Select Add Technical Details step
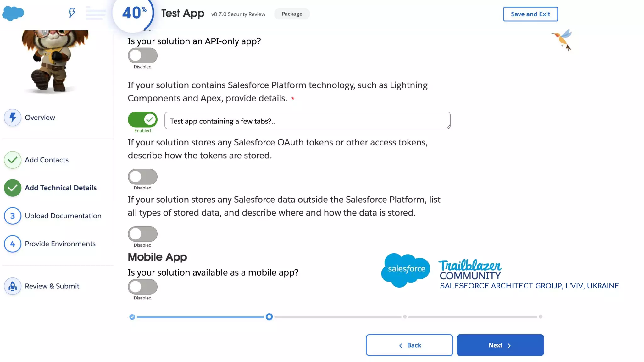 [x=61, y=188]
